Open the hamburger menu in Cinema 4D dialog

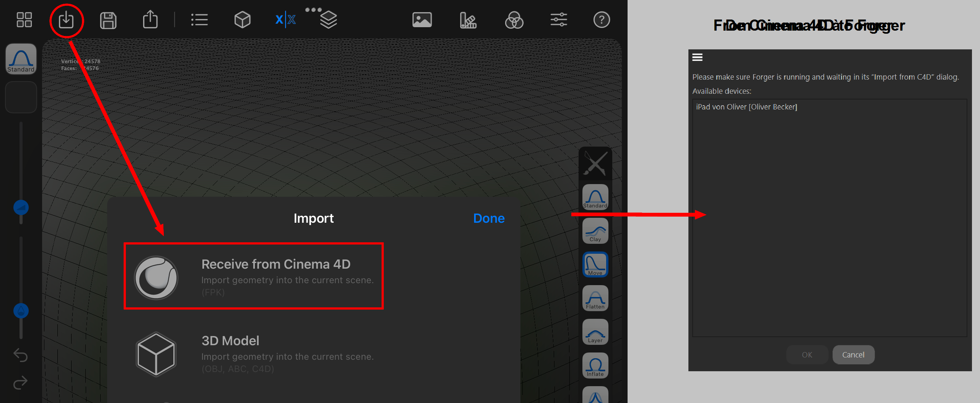(697, 57)
